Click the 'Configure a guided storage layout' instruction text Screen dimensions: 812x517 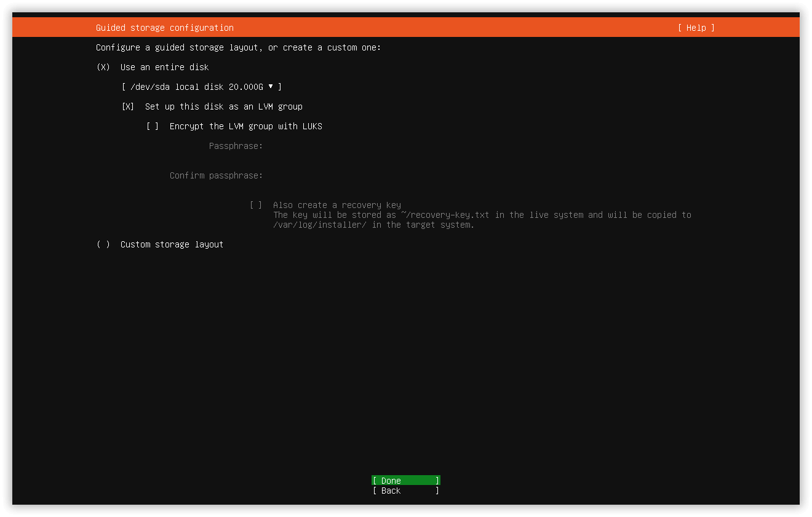click(x=239, y=47)
